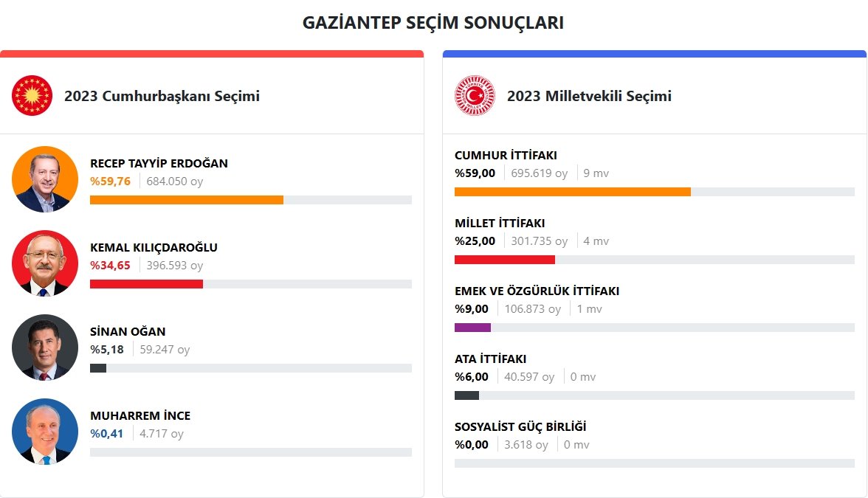Open the 2023 Cumhurbaşkanı Seçimi heading
The width and height of the screenshot is (868, 498).
(162, 96)
